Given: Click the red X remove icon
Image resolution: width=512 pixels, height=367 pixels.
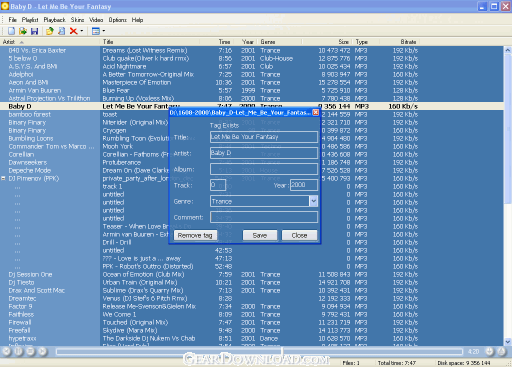Looking at the screenshot, I should (x=73, y=31).
